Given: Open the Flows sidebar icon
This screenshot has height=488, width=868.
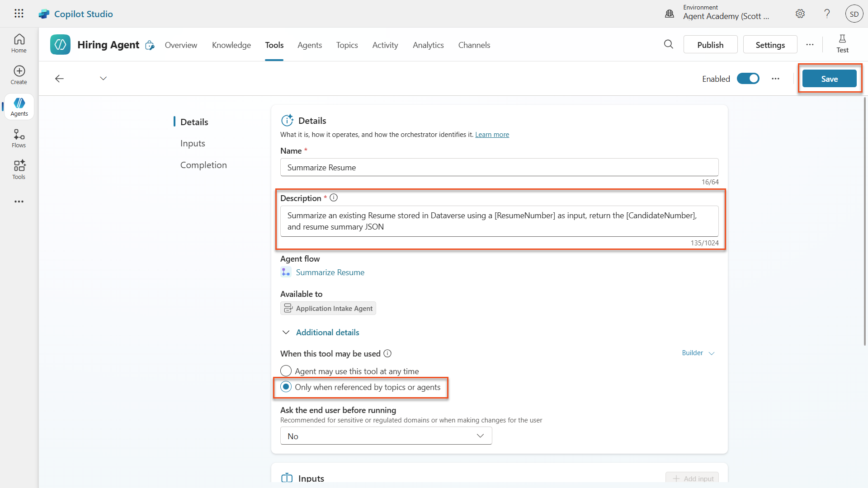Looking at the screenshot, I should pos(19,138).
